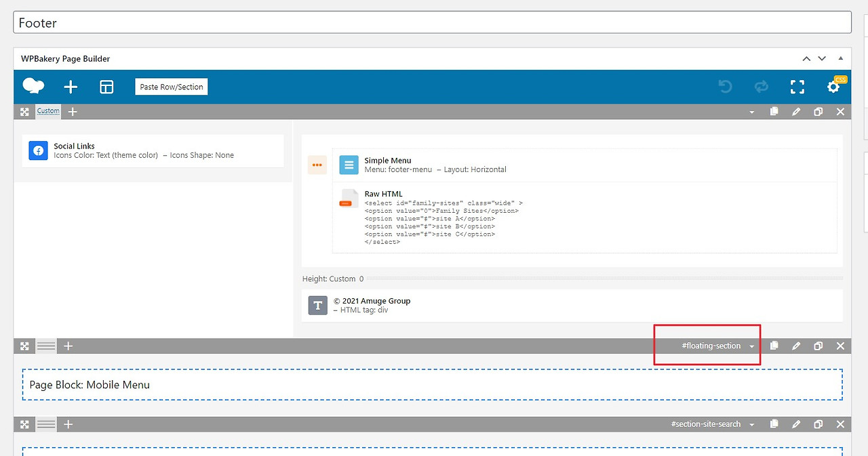Viewport: 868px width, 456px height.
Task: Collapse the section-site-search row using its arrow
Action: [751, 425]
